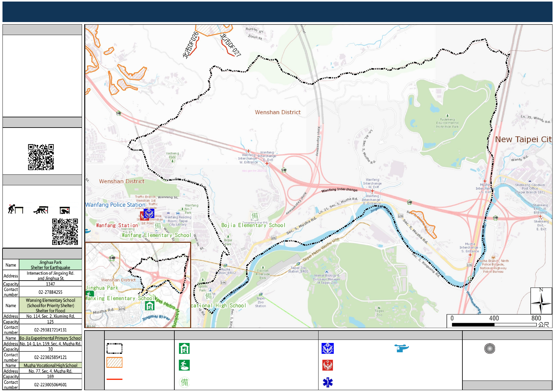
Task: Click the 'Wanfang Police Station' map label
Action: click(116, 205)
